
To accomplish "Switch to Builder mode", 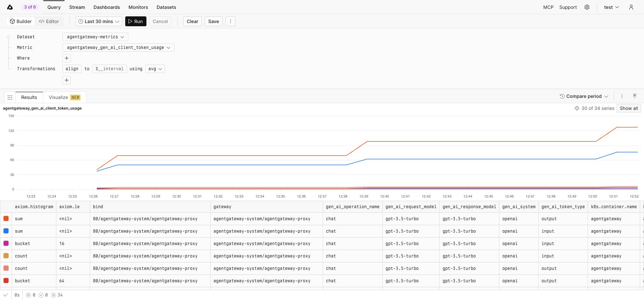I will 21,21.
